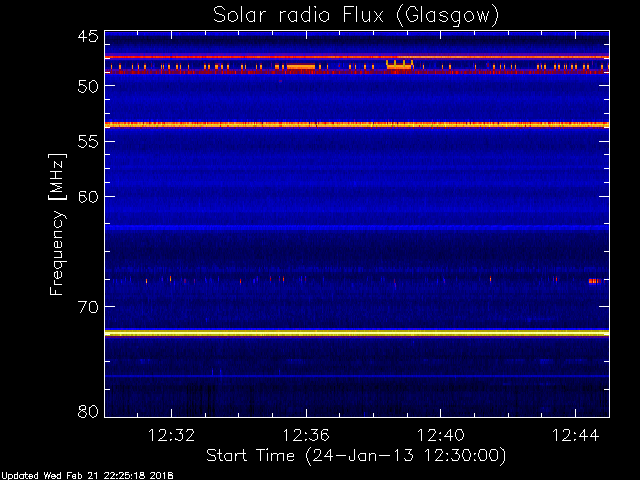Click the 80 frequency tick label

(88, 411)
